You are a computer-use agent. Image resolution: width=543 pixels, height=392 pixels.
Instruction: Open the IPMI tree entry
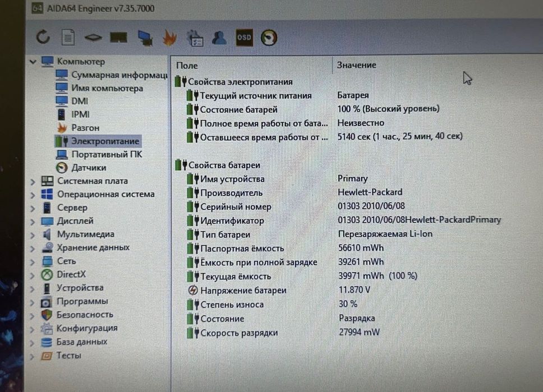(73, 114)
